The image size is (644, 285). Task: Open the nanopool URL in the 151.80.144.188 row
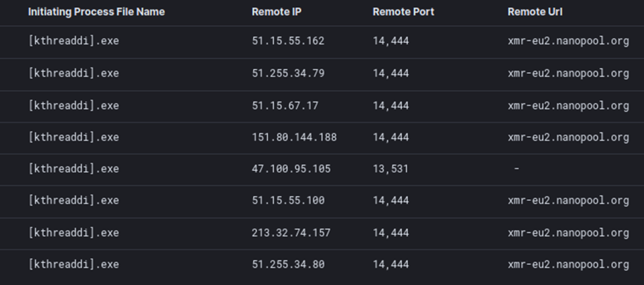568,137
